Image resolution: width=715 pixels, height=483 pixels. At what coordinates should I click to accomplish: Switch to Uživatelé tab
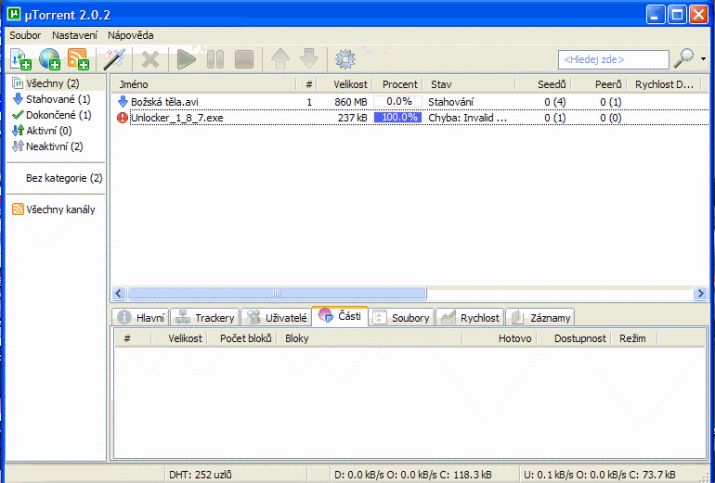tap(276, 317)
